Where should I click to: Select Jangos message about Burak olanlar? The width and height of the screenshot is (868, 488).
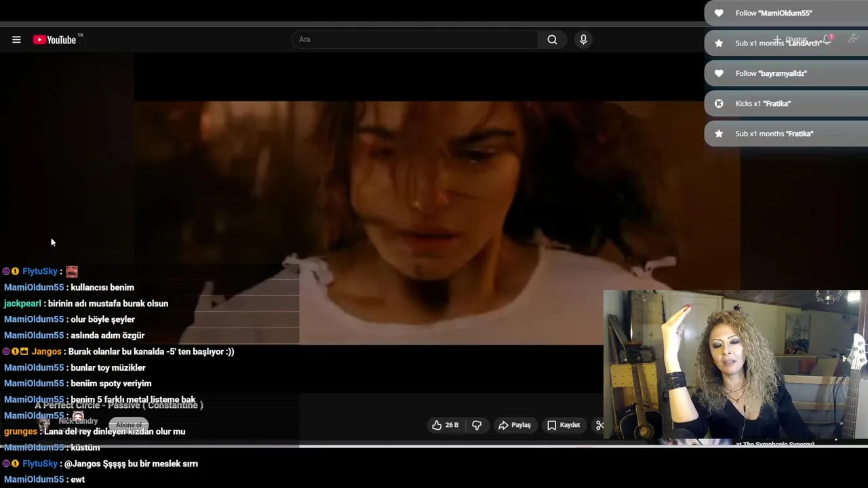point(151,352)
